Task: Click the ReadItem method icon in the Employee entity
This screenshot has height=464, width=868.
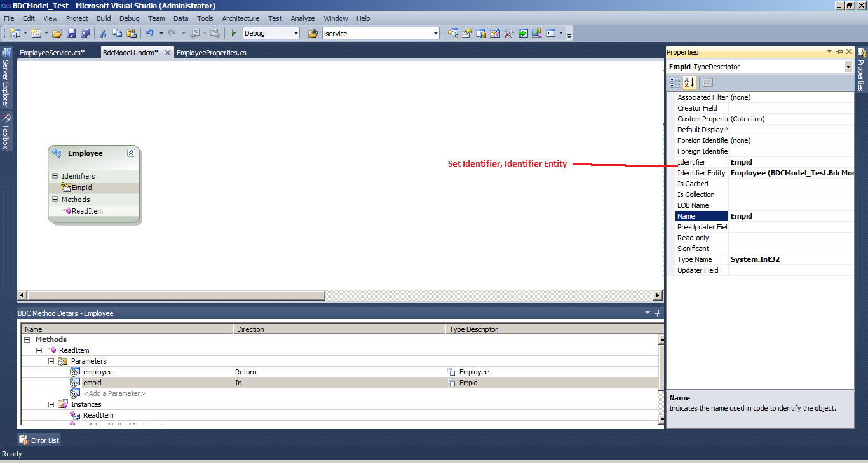Action: 67,211
